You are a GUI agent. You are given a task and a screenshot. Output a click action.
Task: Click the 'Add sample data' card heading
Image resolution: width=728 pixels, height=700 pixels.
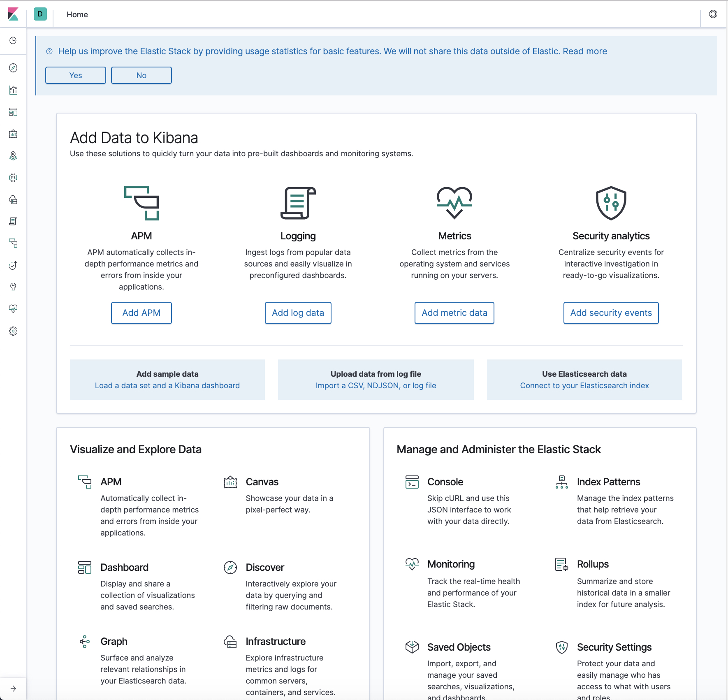[x=167, y=374]
